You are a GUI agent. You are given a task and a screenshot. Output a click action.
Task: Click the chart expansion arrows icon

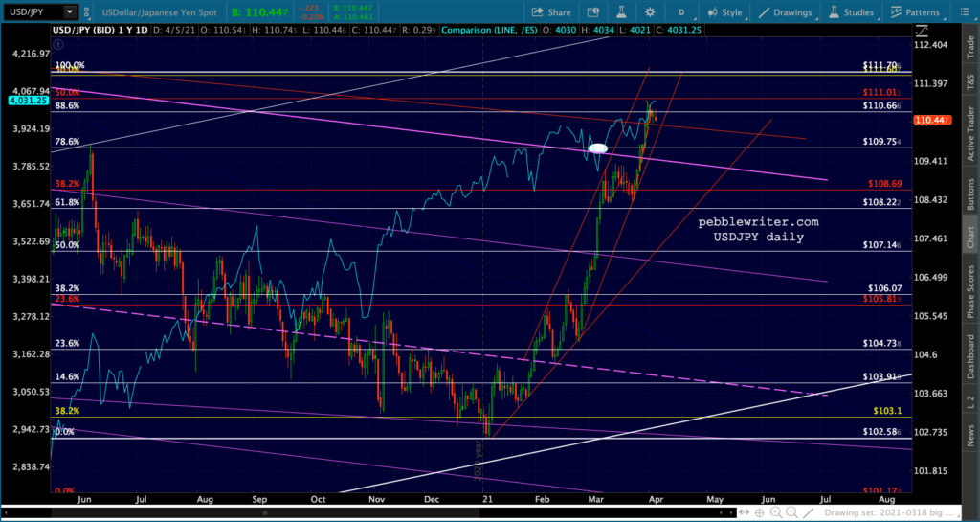(744, 512)
